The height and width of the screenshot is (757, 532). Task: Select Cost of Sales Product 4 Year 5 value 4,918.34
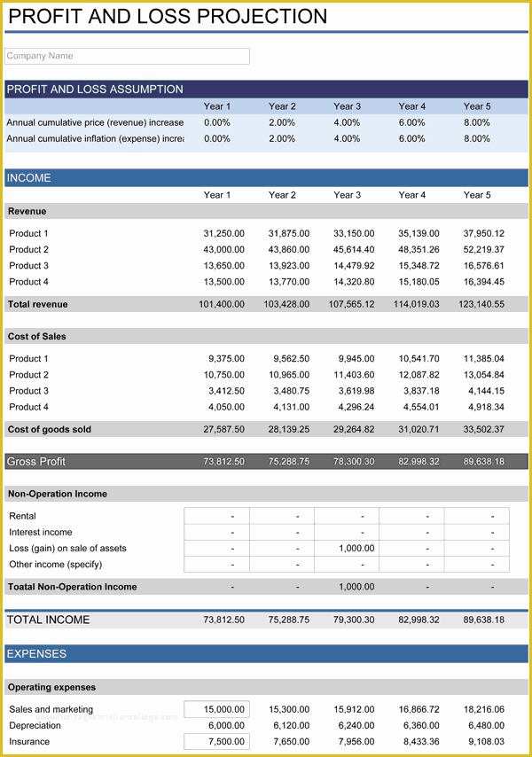486,407
